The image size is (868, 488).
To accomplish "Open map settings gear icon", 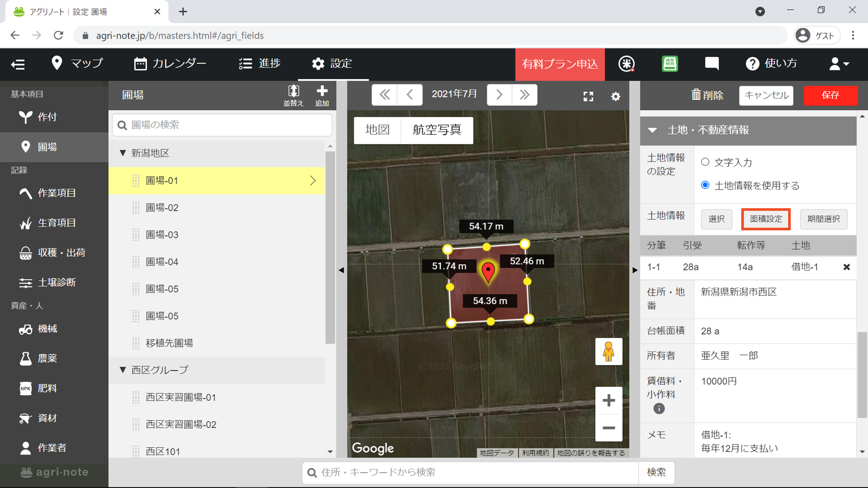I will 615,96.
